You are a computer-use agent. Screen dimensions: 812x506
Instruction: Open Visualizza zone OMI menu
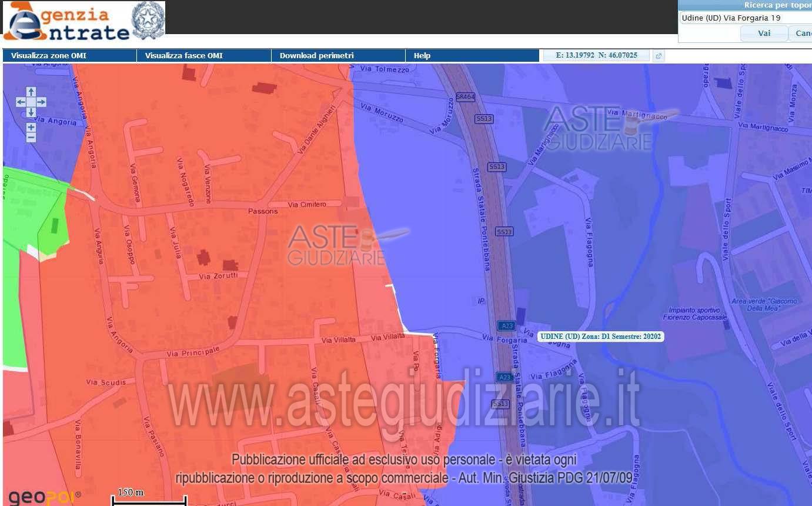click(70, 56)
